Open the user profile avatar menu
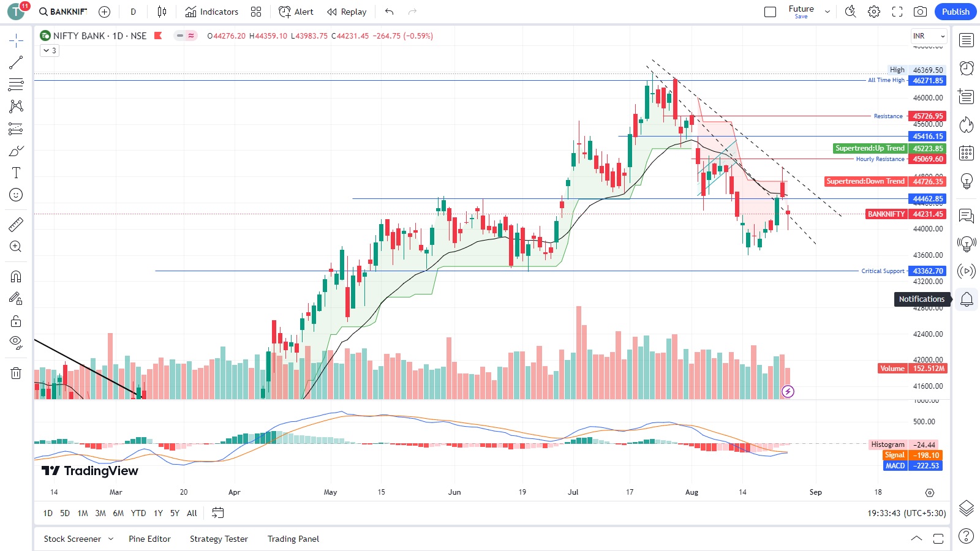The image size is (980, 551). tap(16, 12)
